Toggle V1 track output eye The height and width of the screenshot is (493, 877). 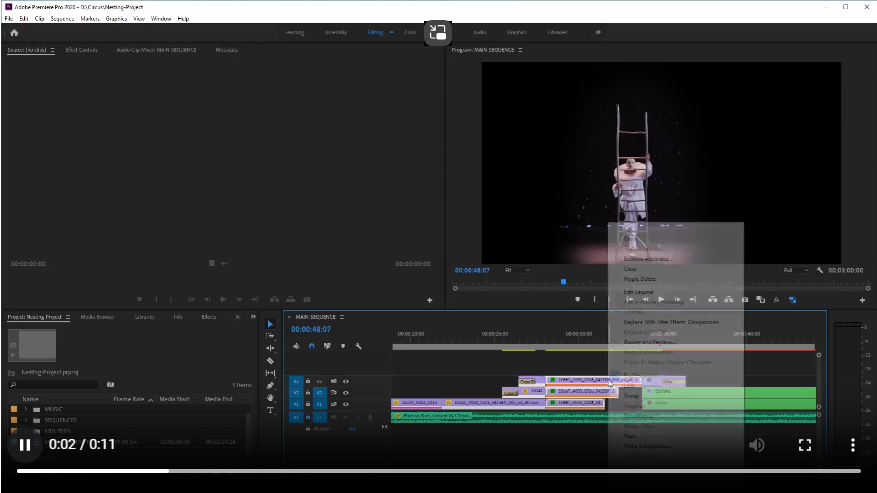(346, 404)
